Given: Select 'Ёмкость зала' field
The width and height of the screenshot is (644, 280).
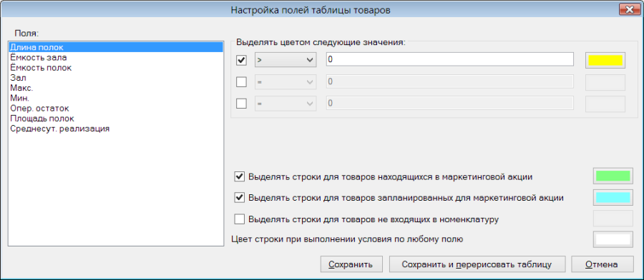Looking at the screenshot, I should [x=115, y=57].
